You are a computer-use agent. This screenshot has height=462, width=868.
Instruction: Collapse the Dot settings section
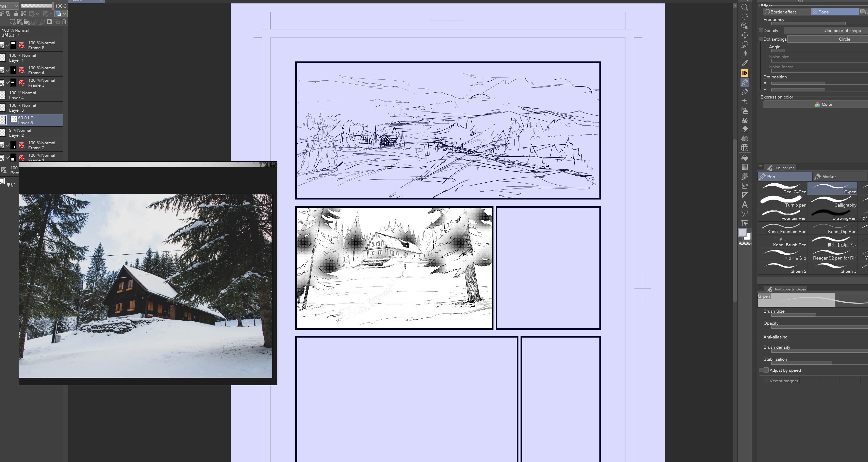761,39
